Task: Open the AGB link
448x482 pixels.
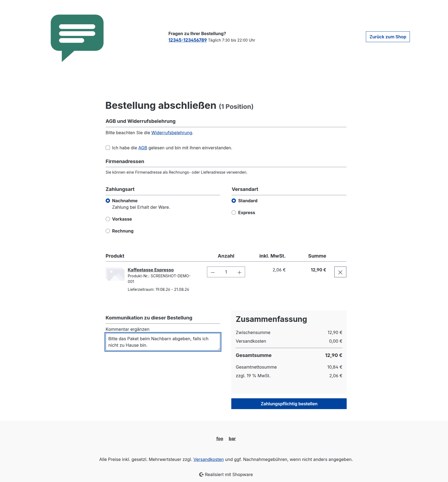Action: [143, 148]
